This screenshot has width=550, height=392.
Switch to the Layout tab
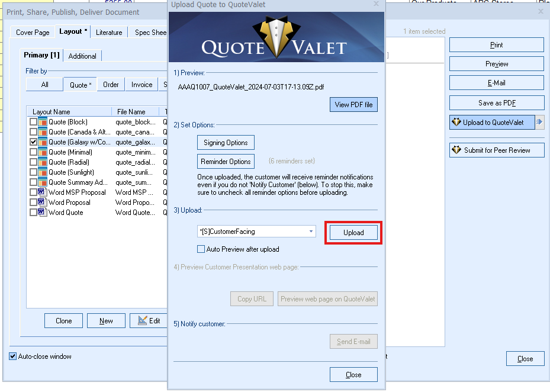click(73, 31)
